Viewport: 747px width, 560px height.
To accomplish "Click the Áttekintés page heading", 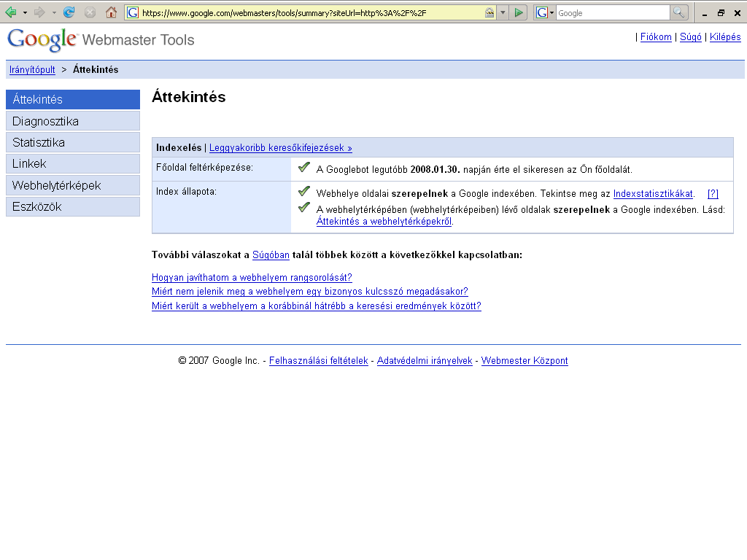I will coord(189,97).
